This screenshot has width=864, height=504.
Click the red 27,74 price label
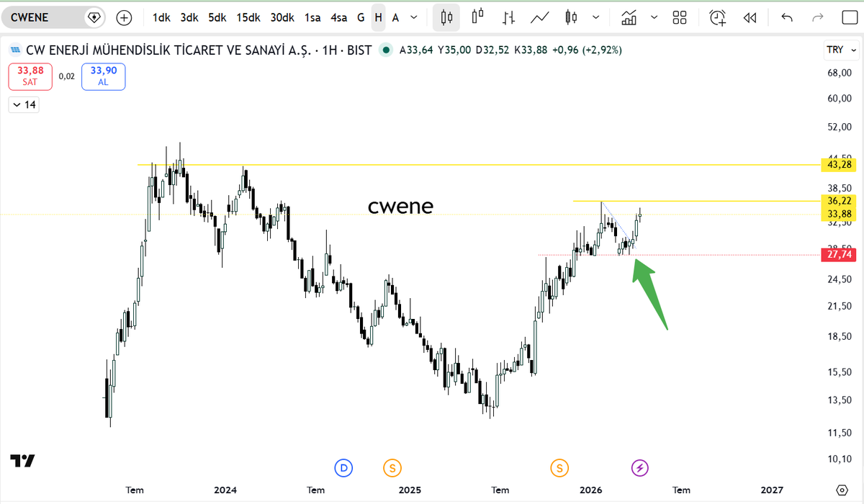pyautogui.click(x=840, y=255)
